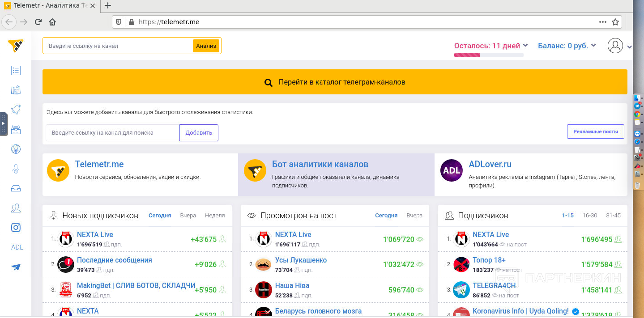This screenshot has height=318, width=644.
Task: Open the ADL item in the sidebar
Action: pyautogui.click(x=17, y=247)
